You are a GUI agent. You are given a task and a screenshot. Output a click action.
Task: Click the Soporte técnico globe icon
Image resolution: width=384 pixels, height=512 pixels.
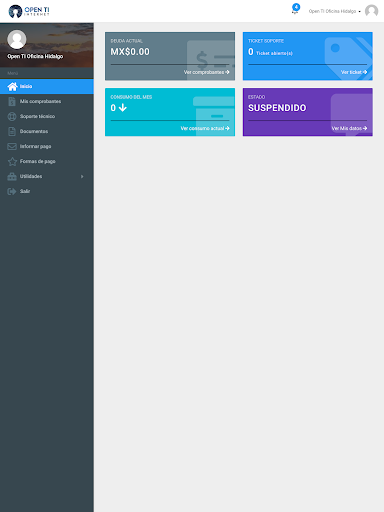pos(12,116)
